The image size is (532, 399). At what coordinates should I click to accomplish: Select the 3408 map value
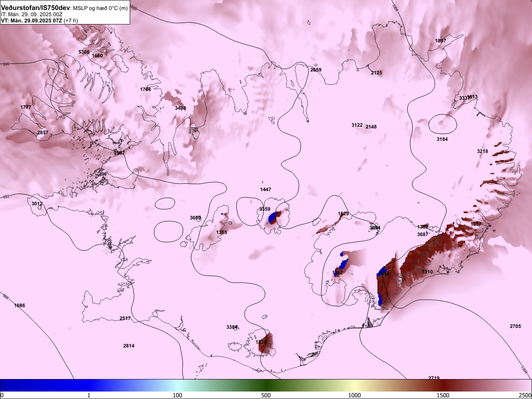pos(180,108)
